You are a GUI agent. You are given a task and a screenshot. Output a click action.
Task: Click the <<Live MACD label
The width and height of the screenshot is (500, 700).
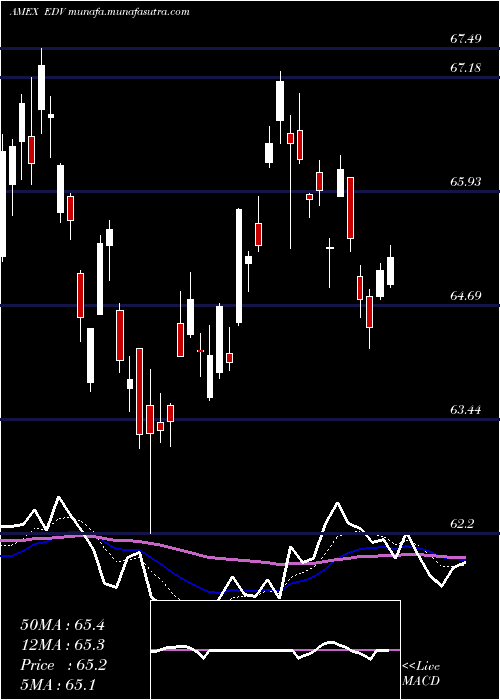point(421,673)
